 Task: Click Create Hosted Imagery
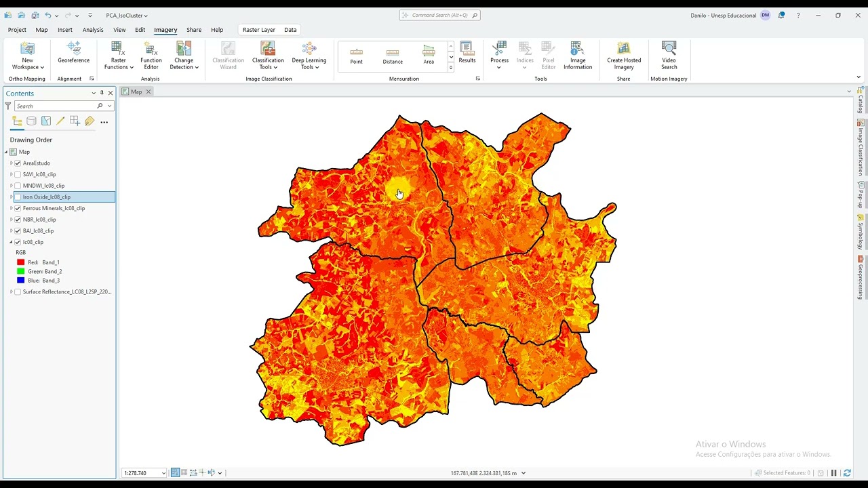624,56
